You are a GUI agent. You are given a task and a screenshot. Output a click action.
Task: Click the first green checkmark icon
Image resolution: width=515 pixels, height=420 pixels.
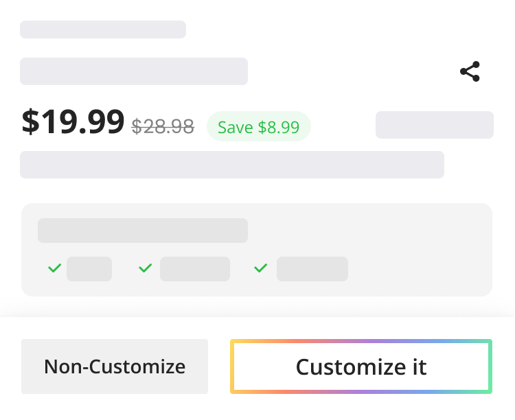[x=54, y=268]
